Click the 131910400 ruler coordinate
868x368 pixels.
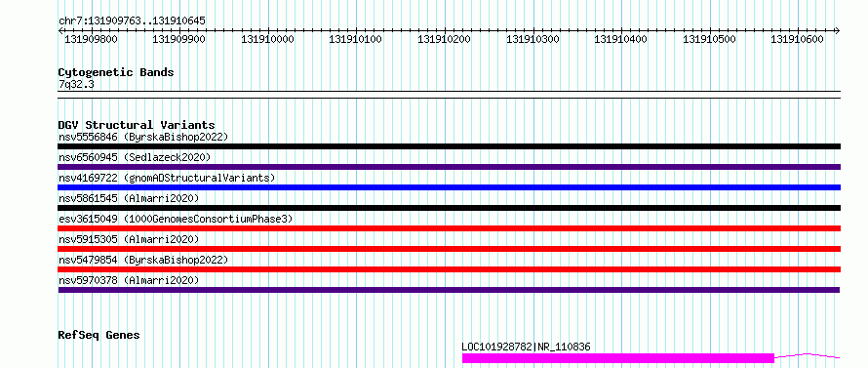(620, 39)
